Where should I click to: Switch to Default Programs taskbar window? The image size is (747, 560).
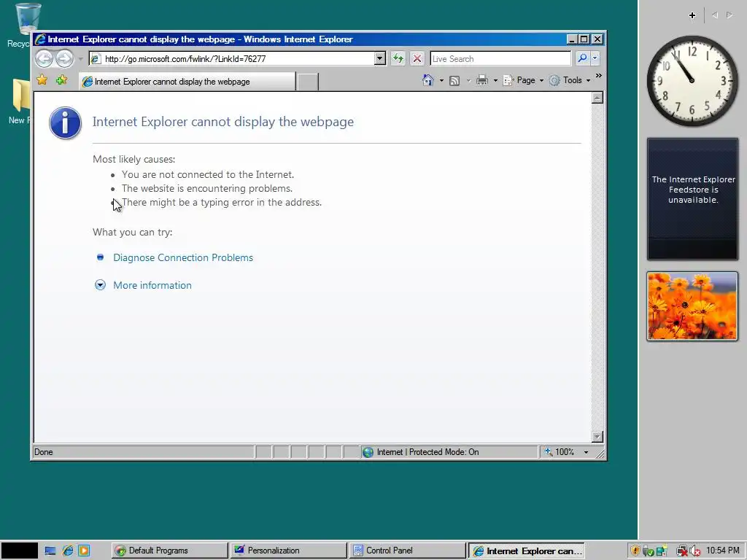(x=169, y=551)
